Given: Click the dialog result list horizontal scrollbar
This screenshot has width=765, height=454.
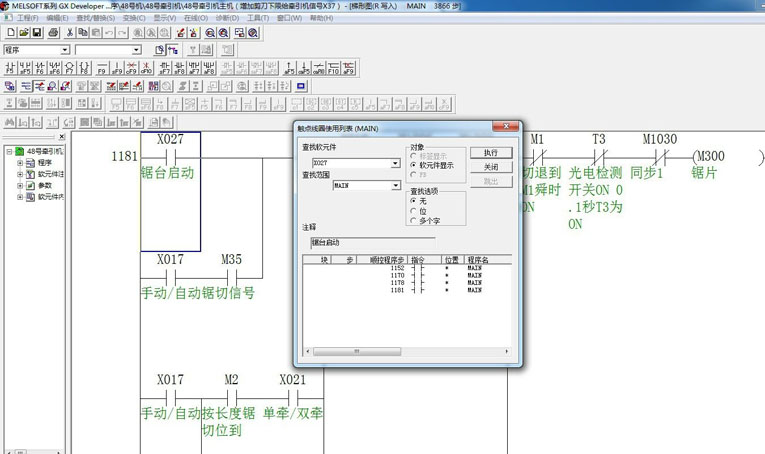Looking at the screenshot, I should click(407, 351).
